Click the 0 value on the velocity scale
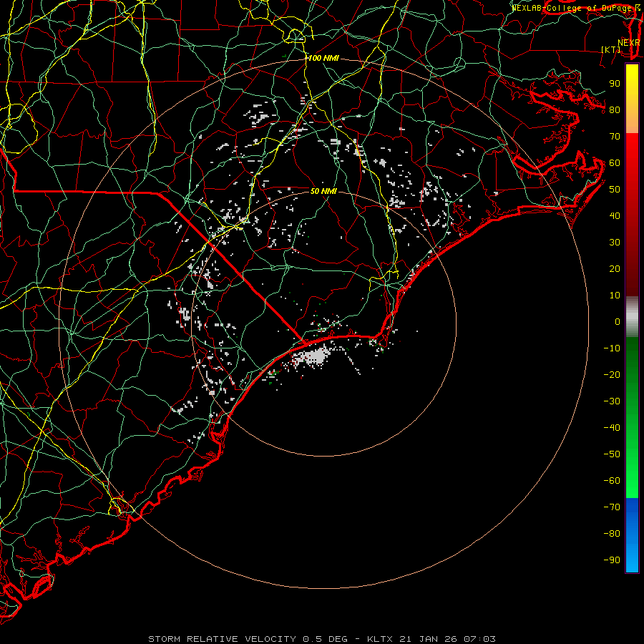The height and width of the screenshot is (644, 644). pyautogui.click(x=618, y=322)
